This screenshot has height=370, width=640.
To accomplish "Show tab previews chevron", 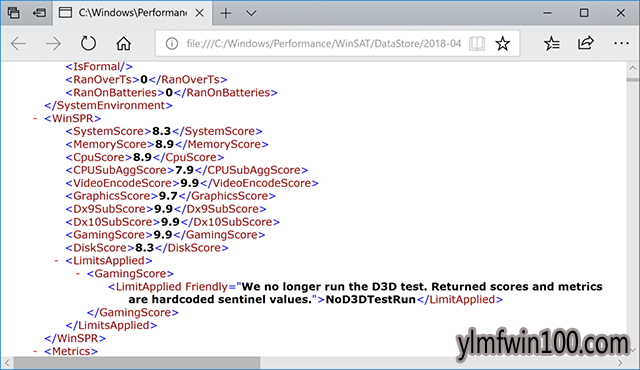I will click(251, 13).
